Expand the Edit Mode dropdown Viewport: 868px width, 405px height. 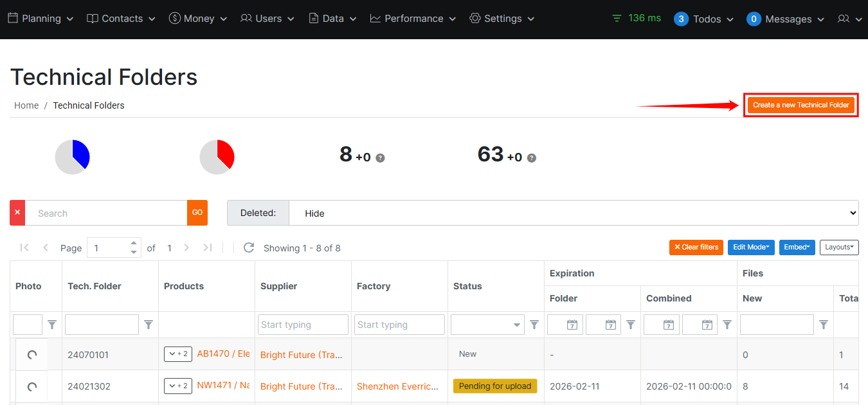click(750, 248)
